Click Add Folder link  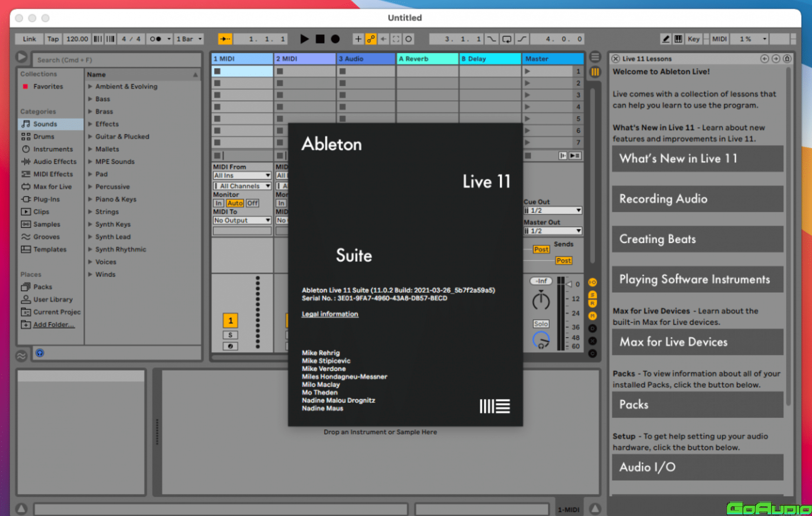[54, 325]
